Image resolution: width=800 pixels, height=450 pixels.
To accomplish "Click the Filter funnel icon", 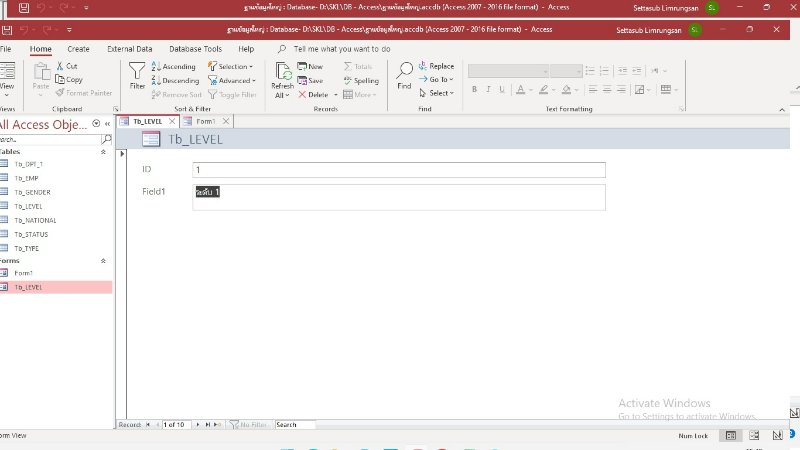I will [137, 75].
